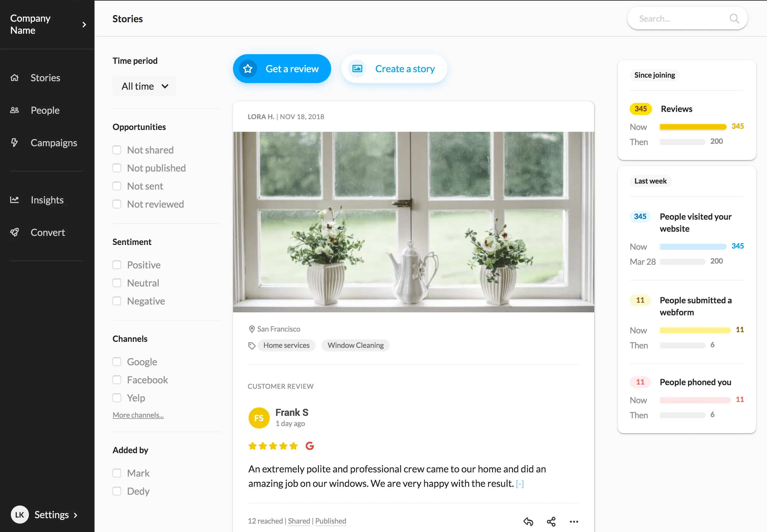Click the red 11 phoned badge
Screen dimensions: 767x532
640,382
